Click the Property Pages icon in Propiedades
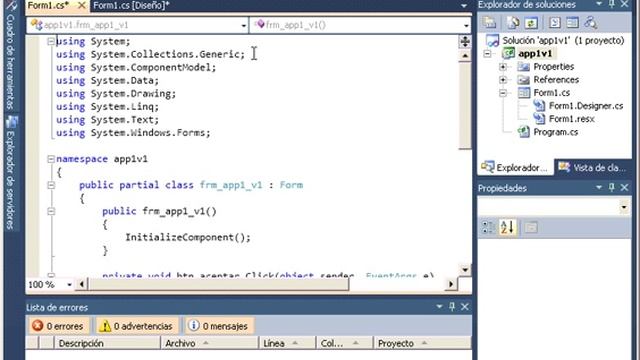 (x=531, y=227)
